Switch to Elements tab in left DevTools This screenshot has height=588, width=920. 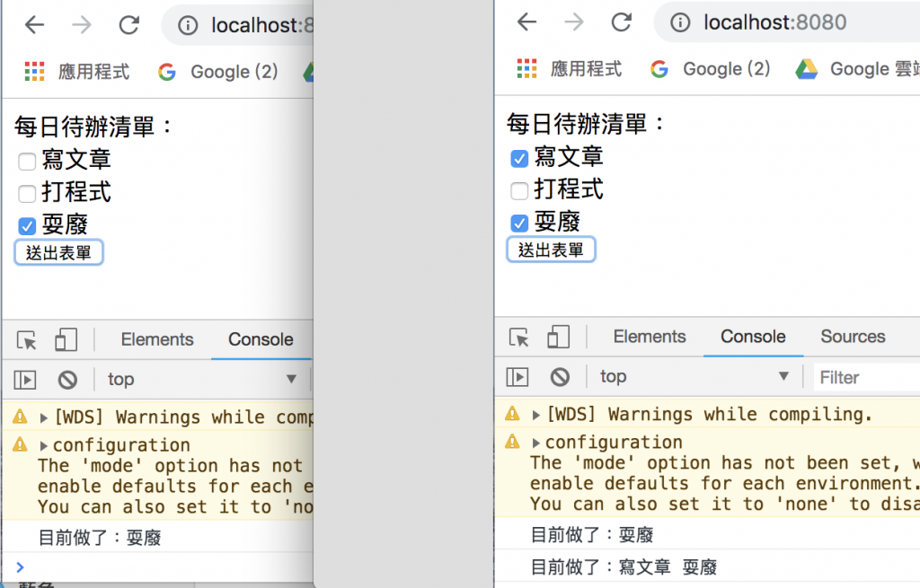point(157,339)
